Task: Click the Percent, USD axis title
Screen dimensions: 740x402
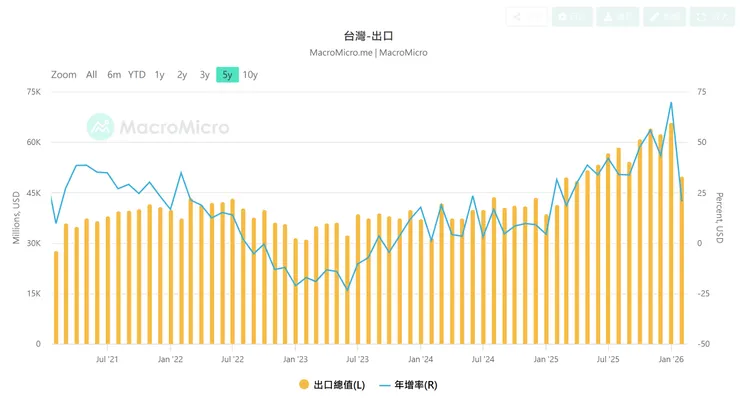Action: click(x=719, y=218)
